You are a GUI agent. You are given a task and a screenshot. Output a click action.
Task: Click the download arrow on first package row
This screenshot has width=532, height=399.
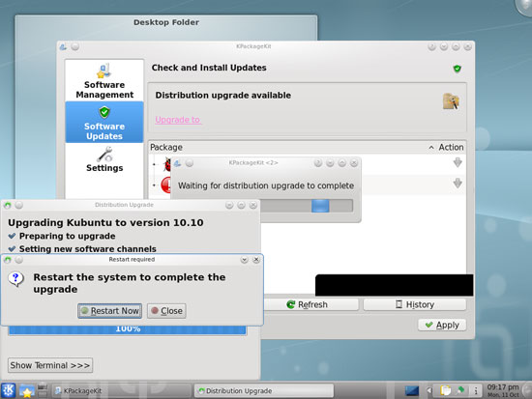(458, 162)
